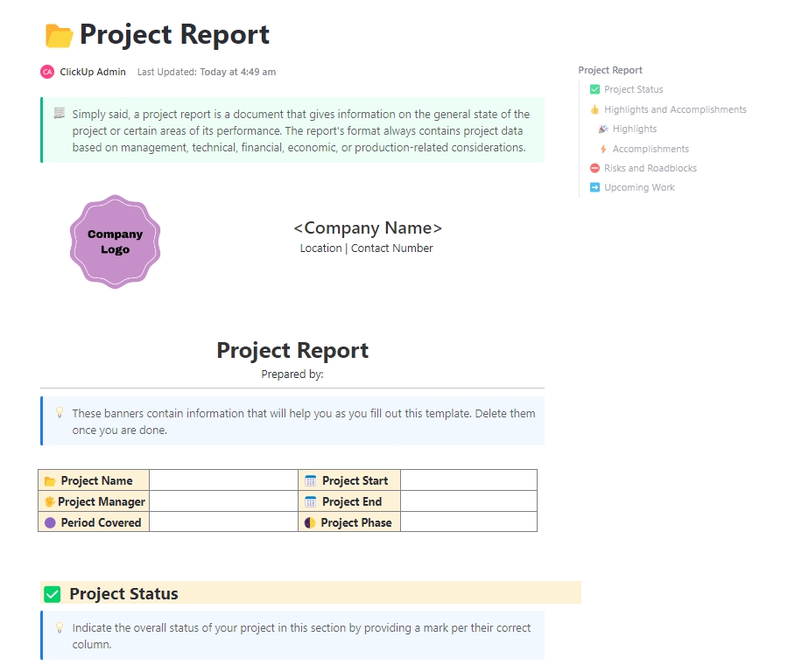The image size is (795, 672).
Task: Select the hand icon beside Project Manager
Action: (x=51, y=501)
